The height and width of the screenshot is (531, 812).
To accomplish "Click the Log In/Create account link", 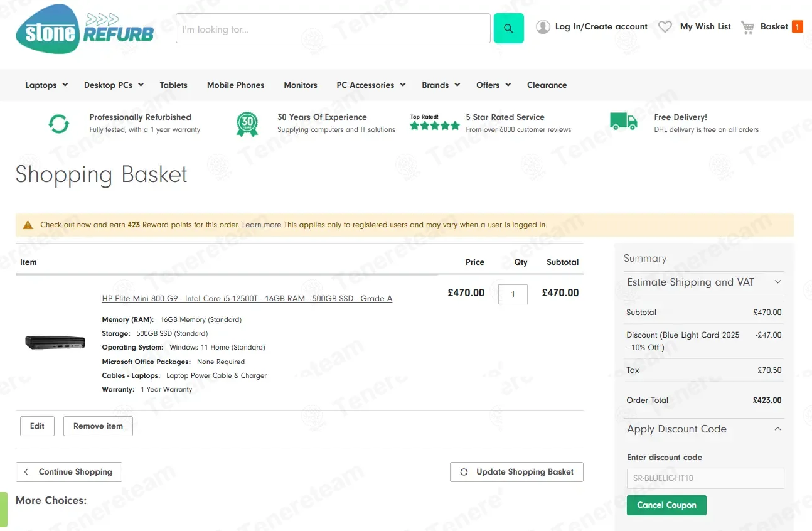I will [601, 27].
